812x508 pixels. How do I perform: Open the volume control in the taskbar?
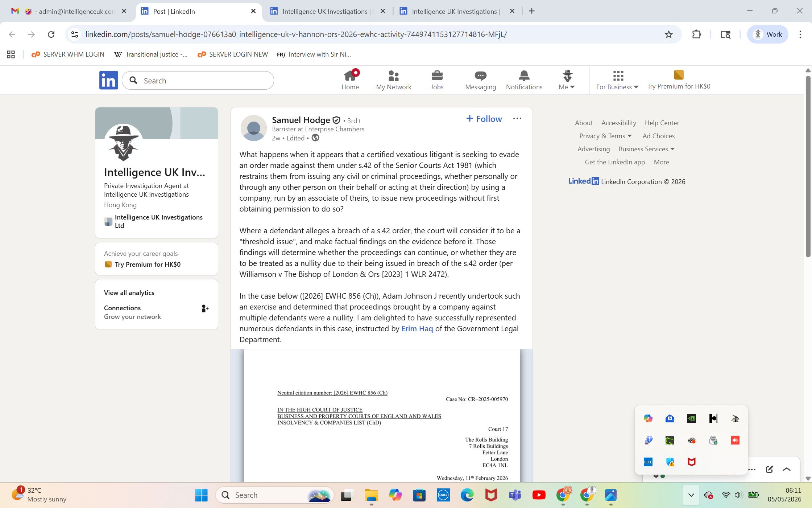point(738,495)
